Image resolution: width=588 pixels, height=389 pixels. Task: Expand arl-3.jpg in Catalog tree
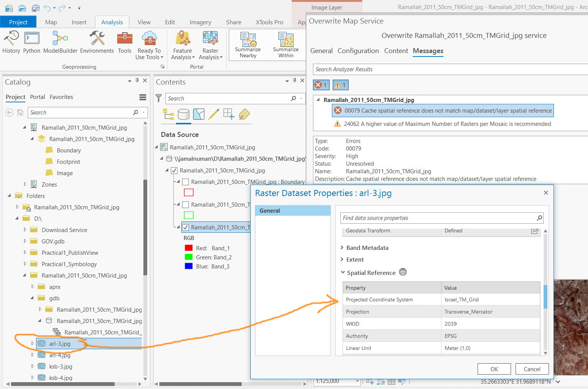[33, 344]
